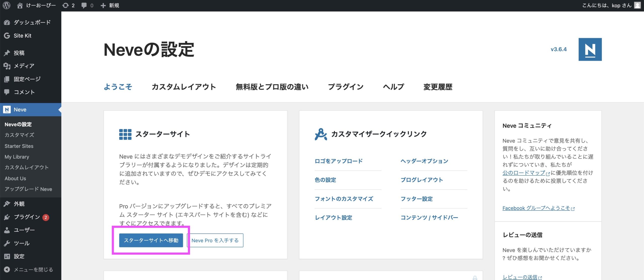Open site home via house icon
Image resolution: width=644 pixels, height=280 pixels.
[20, 5]
